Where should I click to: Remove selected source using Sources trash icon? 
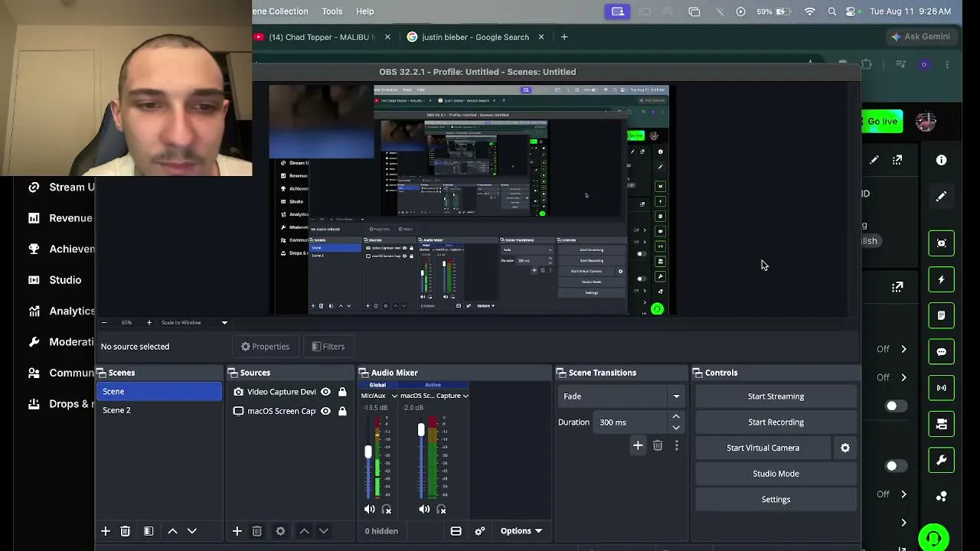(257, 531)
